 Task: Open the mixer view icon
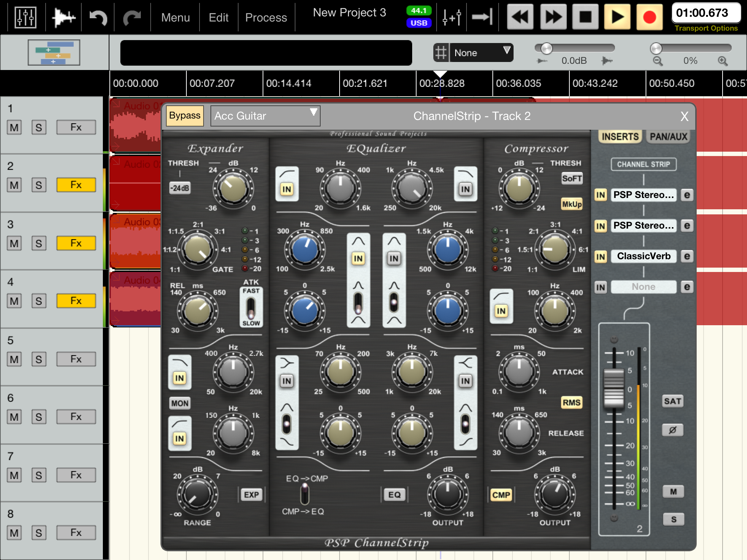tap(25, 17)
